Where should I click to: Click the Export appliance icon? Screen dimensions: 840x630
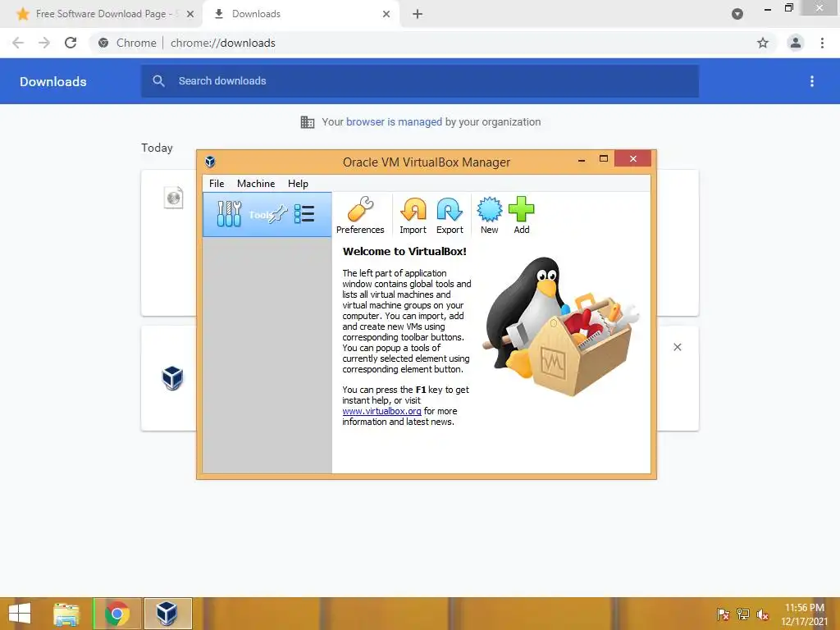(450, 209)
